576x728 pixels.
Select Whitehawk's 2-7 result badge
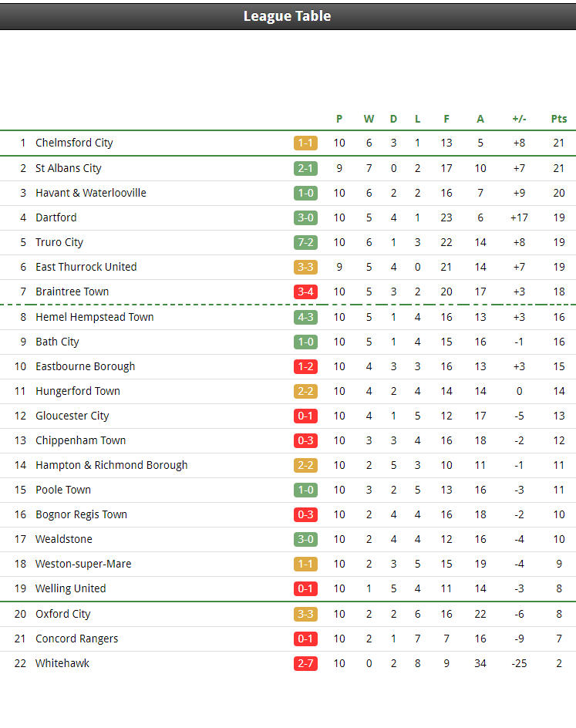click(305, 663)
